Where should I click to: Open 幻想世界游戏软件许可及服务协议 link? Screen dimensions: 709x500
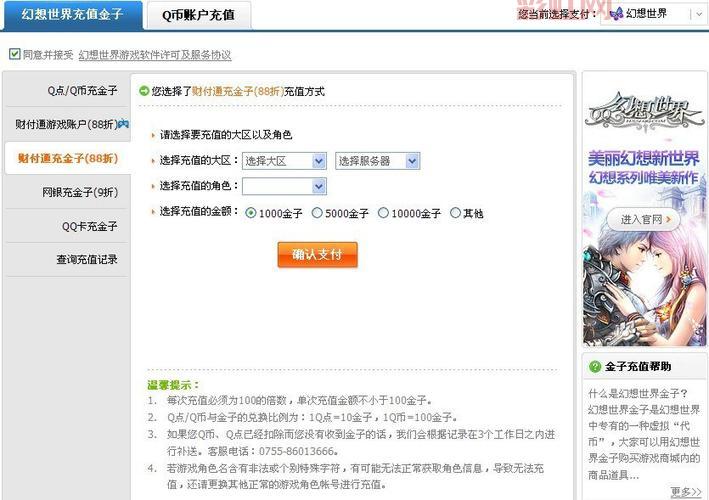[155, 55]
